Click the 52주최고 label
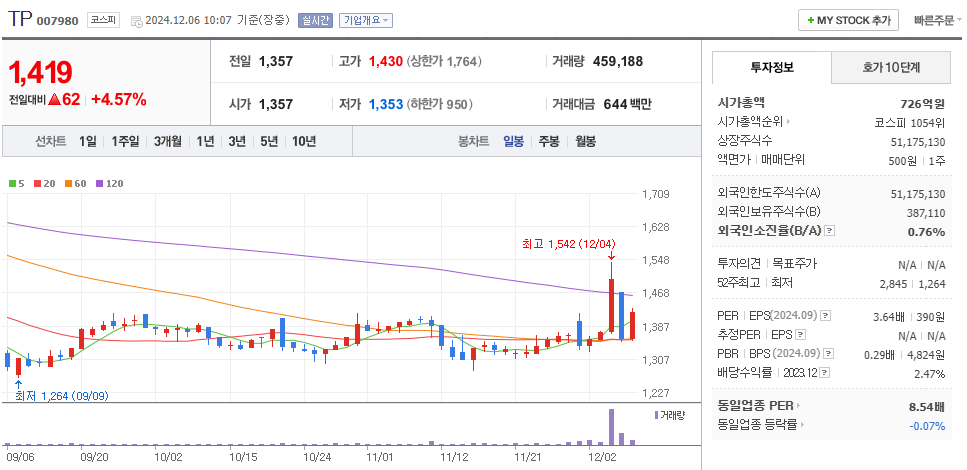 739,282
